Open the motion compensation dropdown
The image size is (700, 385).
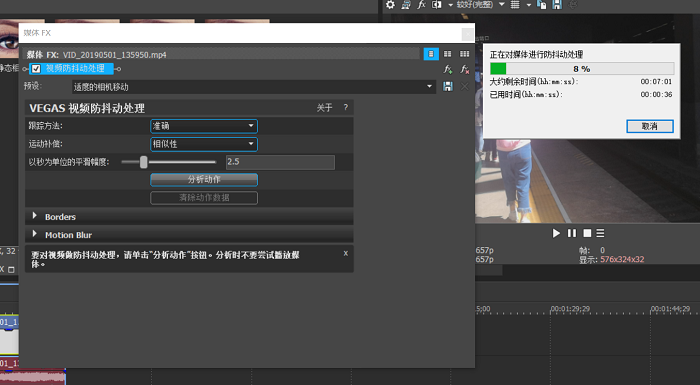pos(204,144)
